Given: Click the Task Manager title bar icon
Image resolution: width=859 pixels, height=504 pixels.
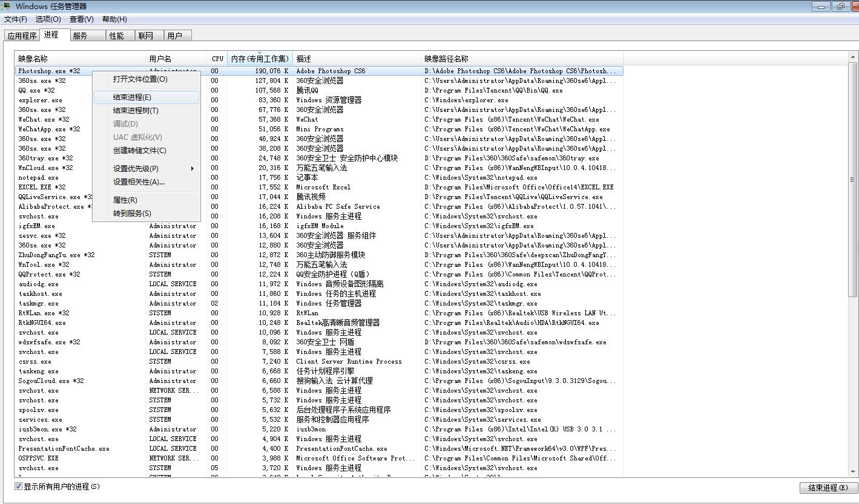Looking at the screenshot, I should 7,6.
